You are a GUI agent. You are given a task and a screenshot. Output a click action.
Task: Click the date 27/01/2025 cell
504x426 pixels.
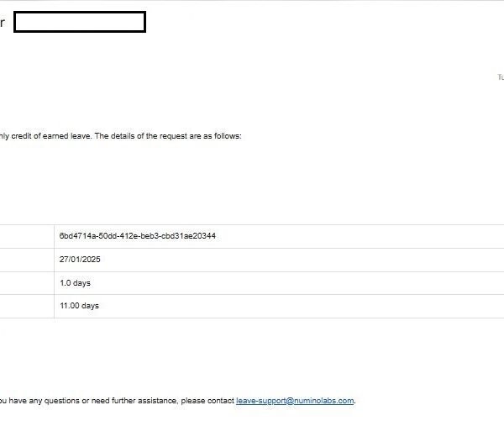pos(80,260)
